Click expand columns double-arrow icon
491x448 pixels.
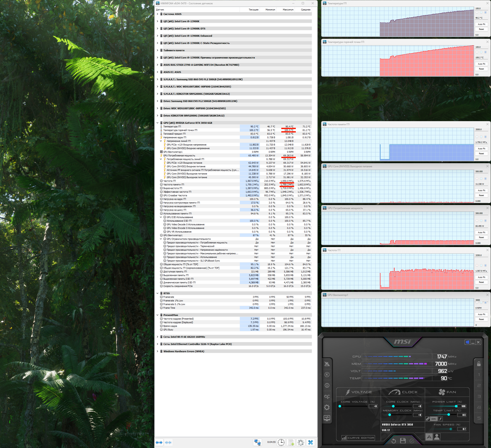(x=159, y=442)
